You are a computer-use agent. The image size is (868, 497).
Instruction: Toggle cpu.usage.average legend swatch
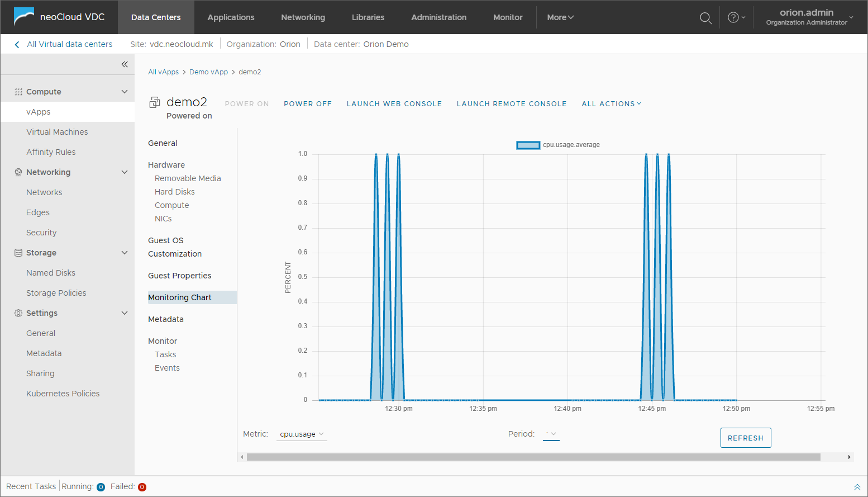click(528, 145)
